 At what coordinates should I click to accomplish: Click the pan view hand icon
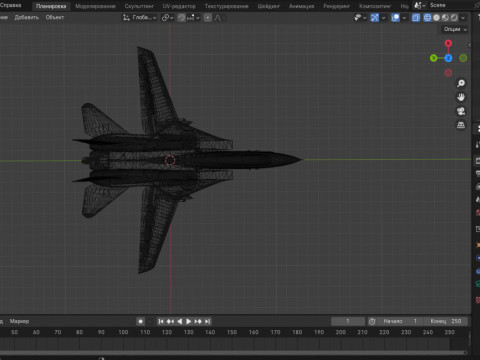tap(461, 97)
